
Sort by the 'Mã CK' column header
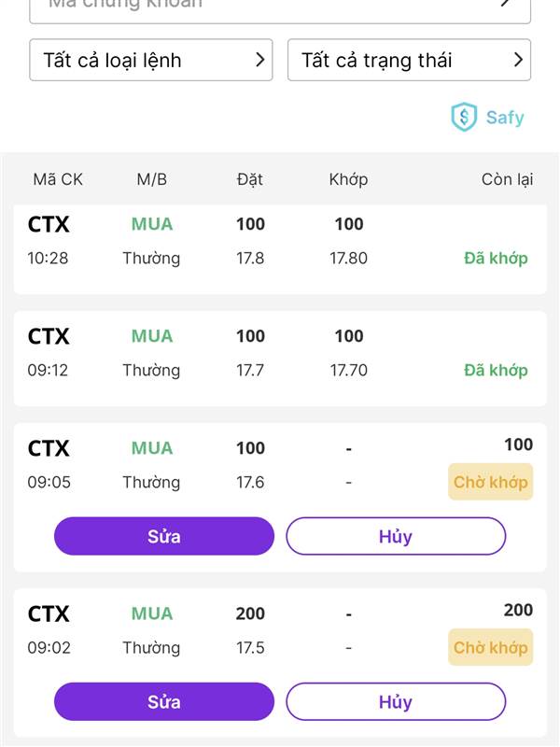(58, 179)
